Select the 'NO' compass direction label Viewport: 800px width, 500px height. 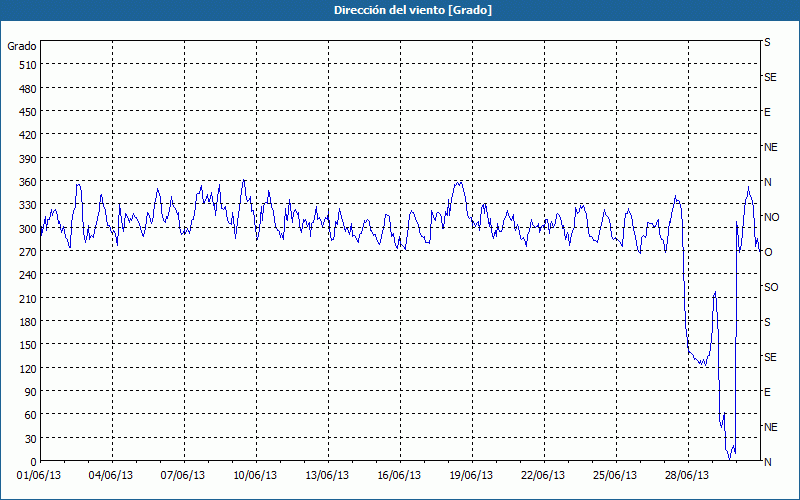772,217
